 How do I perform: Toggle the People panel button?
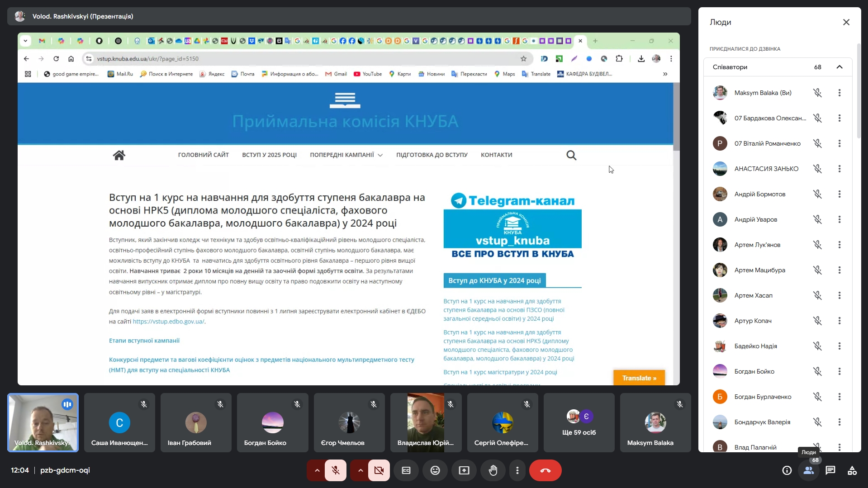pyautogui.click(x=809, y=470)
